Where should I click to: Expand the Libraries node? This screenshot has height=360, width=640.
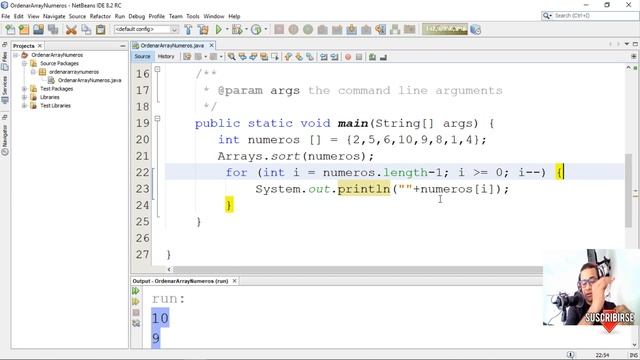(x=24, y=97)
